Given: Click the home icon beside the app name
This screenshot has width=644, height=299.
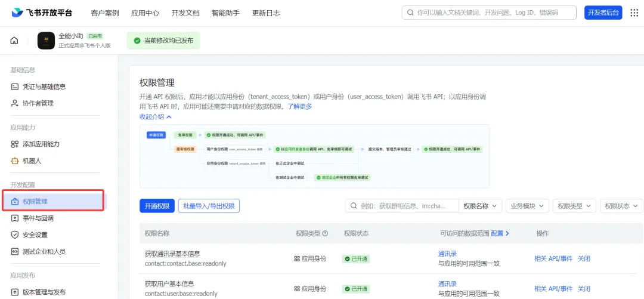Looking at the screenshot, I should pos(14,41).
